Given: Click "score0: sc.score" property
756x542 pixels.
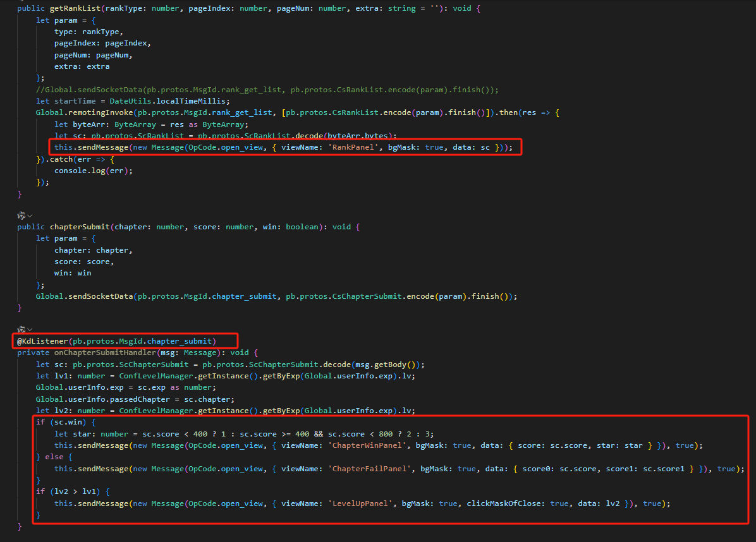Looking at the screenshot, I should pyautogui.click(x=560, y=469).
